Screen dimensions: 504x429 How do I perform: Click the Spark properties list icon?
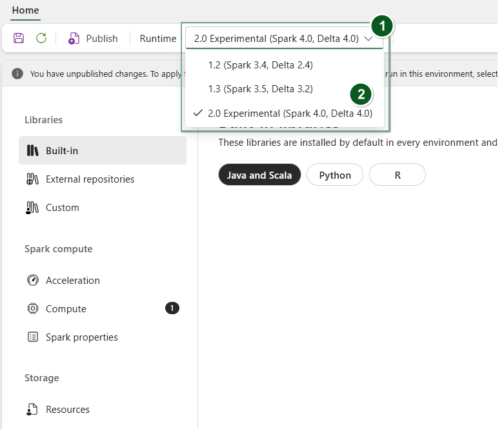pos(33,337)
